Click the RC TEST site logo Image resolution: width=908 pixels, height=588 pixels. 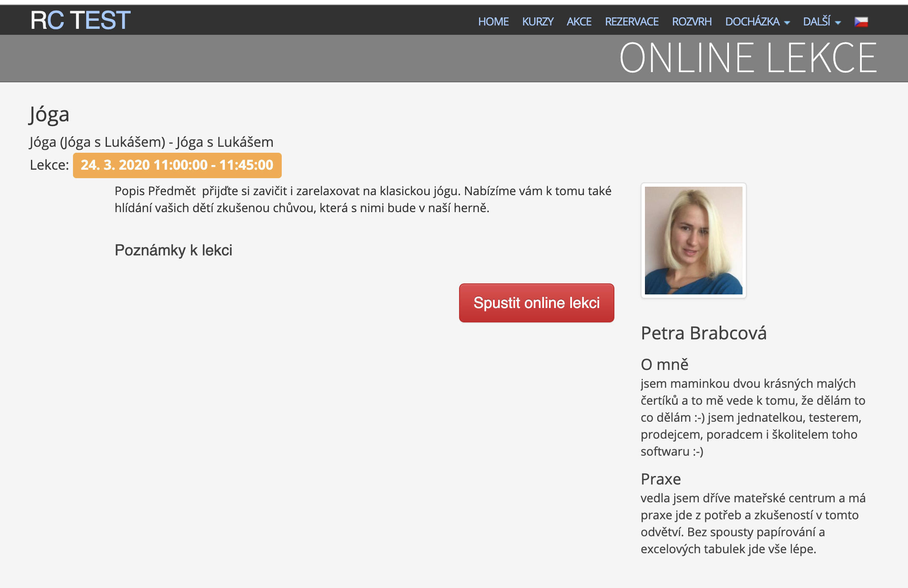click(x=80, y=20)
